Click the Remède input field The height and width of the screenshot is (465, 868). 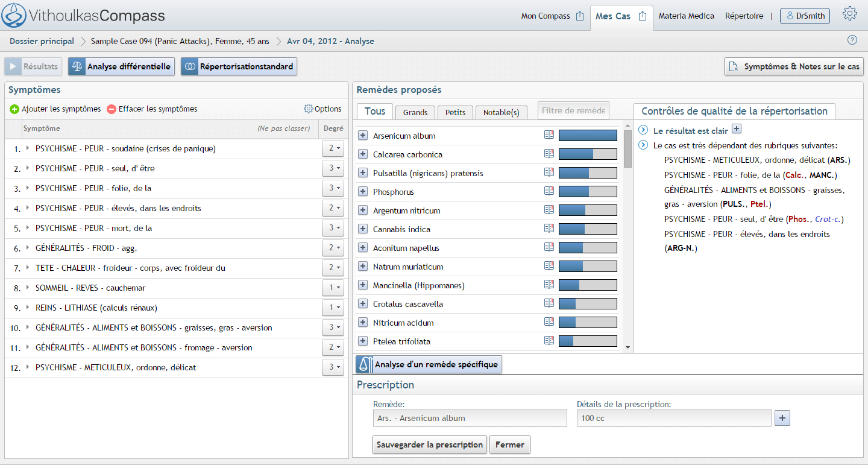click(470, 418)
